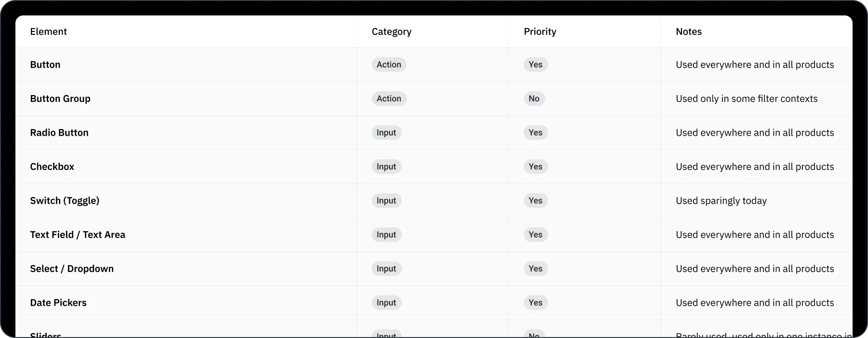
Task: Open the Button Group element cell
Action: point(186,99)
